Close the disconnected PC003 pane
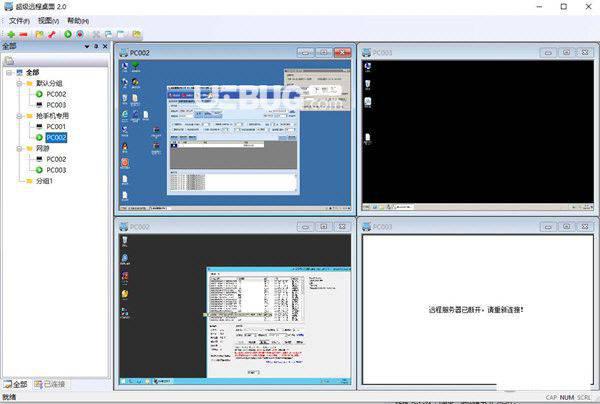 pos(585,227)
